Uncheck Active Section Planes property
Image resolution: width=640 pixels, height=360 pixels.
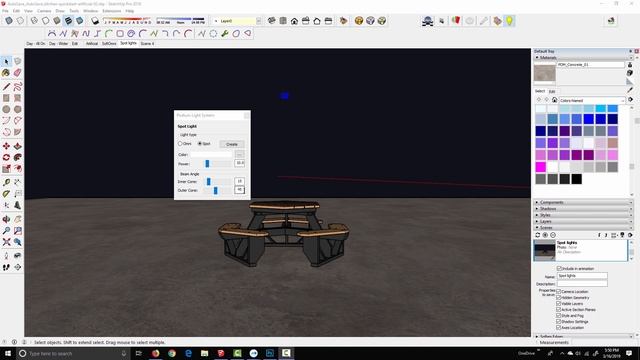pos(559,309)
